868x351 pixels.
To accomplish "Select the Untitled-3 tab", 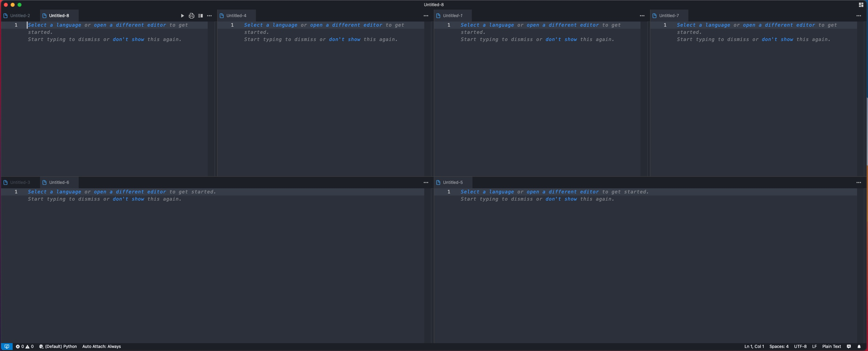I will (20, 182).
